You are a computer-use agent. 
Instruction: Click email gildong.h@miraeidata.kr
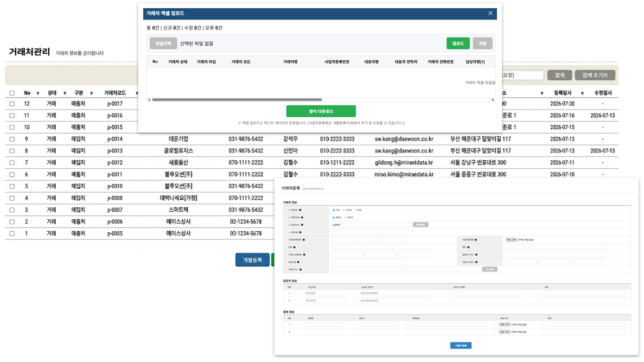click(404, 163)
